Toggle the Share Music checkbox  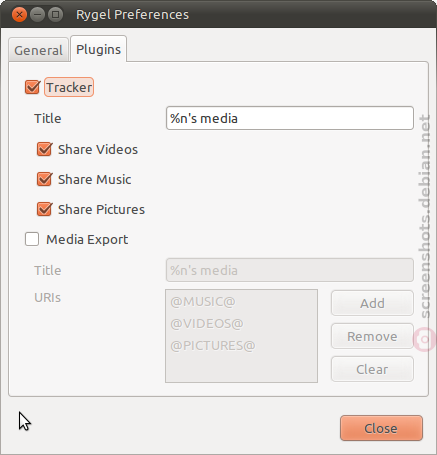[x=44, y=179]
